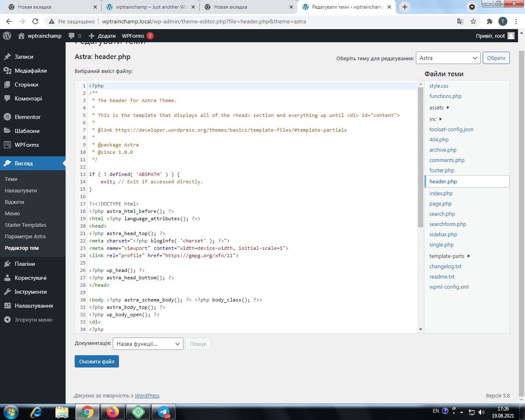Open the Chrome three-dot menu
Viewport: 525px width, 420px height.
pyautogui.click(x=516, y=21)
